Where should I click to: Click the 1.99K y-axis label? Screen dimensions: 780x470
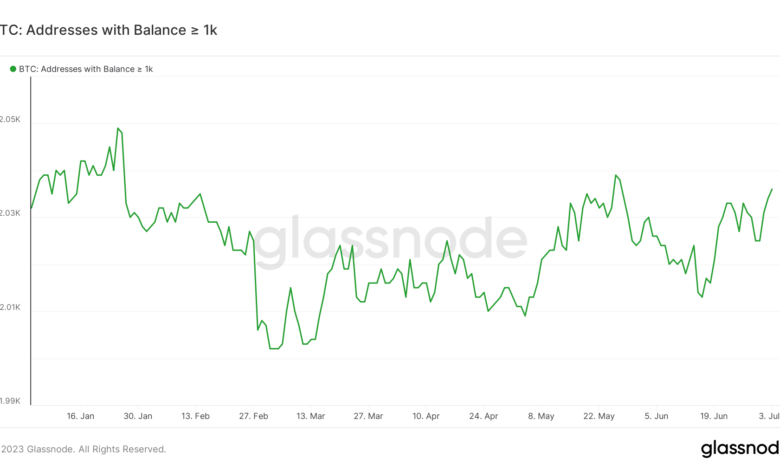point(9,400)
